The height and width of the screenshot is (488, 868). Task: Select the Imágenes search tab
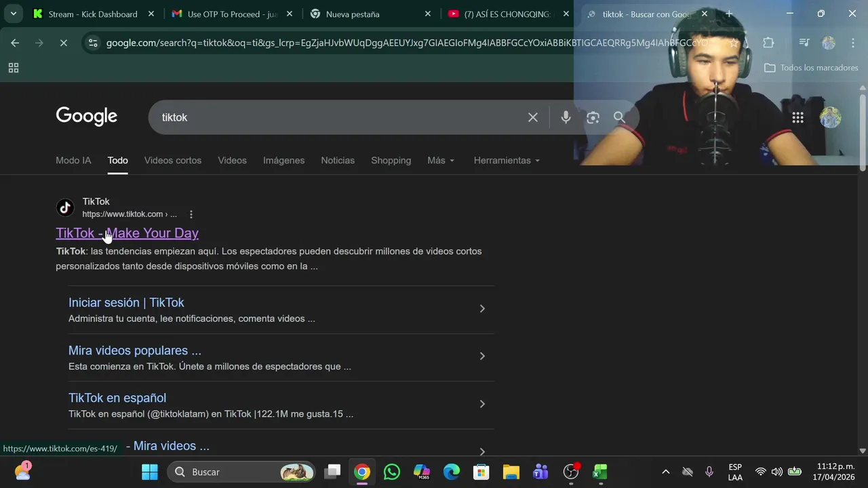pos(283,161)
